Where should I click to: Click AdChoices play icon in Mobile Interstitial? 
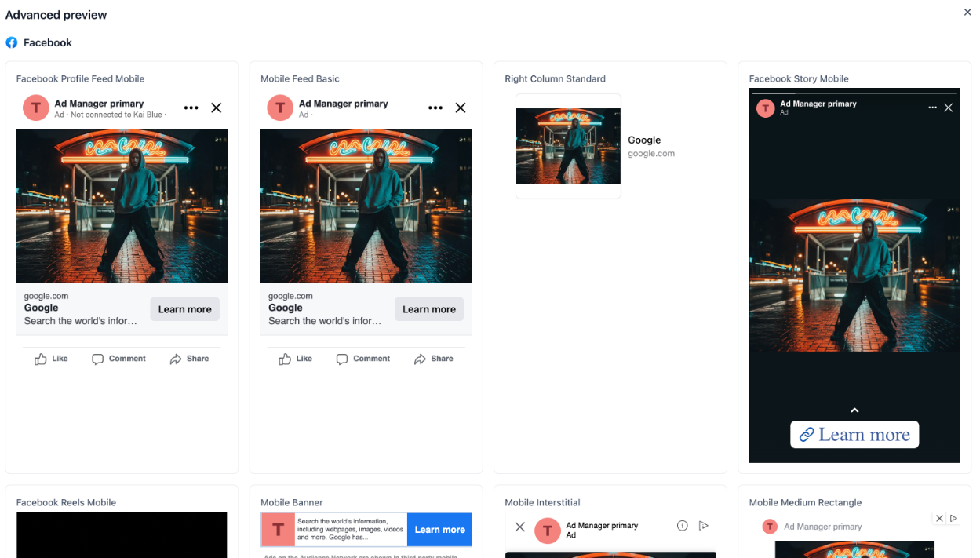point(704,526)
